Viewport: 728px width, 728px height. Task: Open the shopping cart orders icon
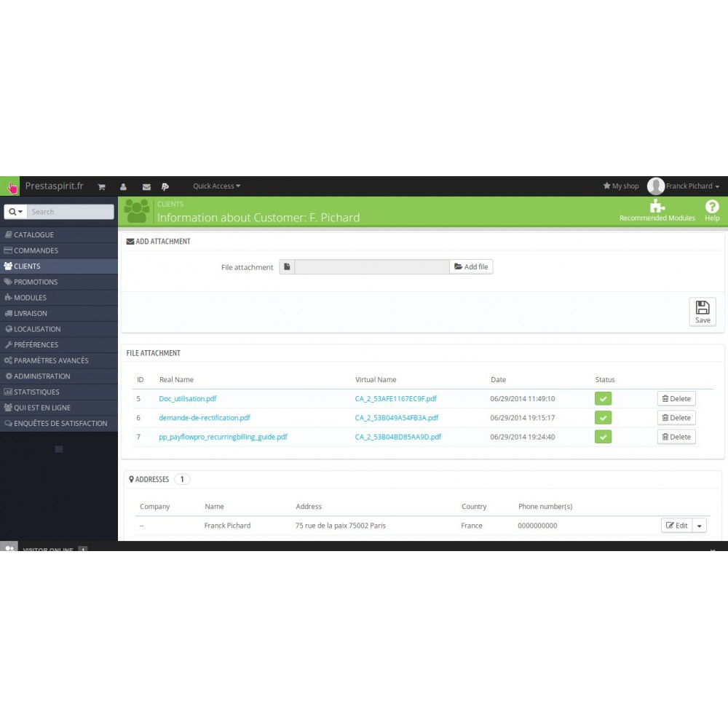[102, 186]
